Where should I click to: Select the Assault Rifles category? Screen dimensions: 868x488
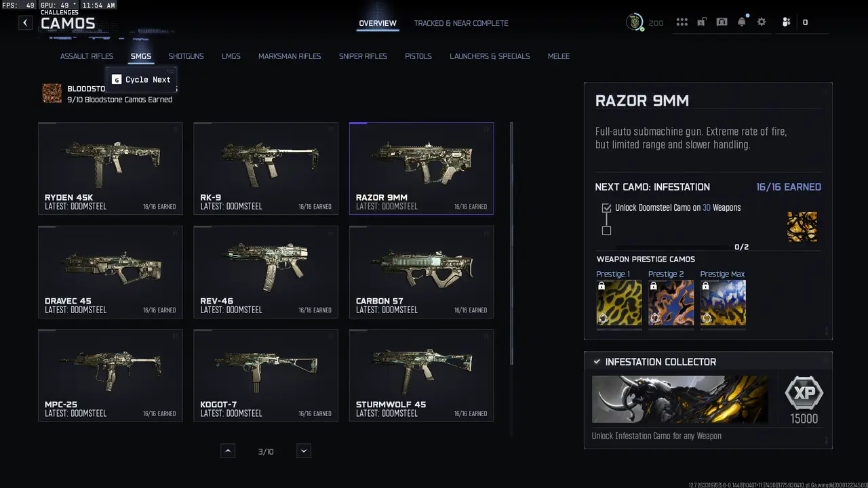(x=87, y=56)
